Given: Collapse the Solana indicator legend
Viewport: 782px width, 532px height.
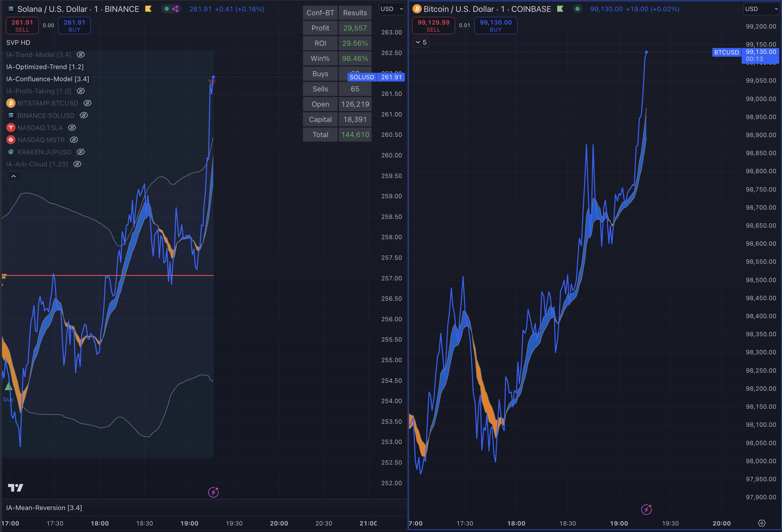Looking at the screenshot, I should pyautogui.click(x=14, y=176).
